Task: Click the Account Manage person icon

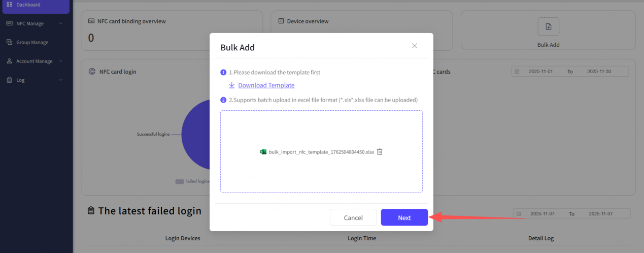Action: tap(10, 61)
